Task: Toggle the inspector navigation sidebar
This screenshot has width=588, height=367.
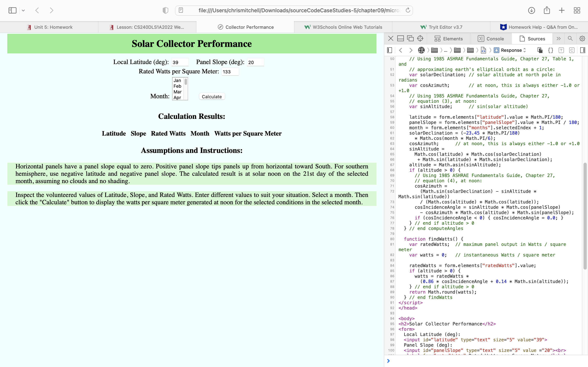Action: 390,50
